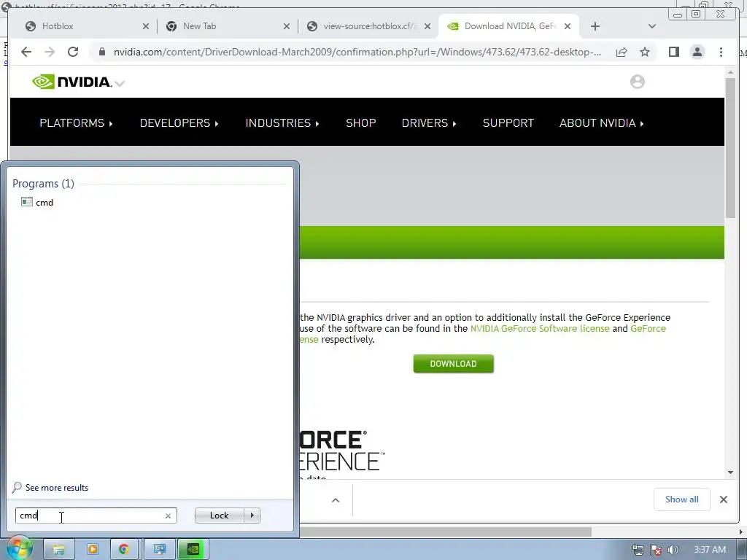Open the Chrome side panel icon
The image size is (747, 560).
pos(673,52)
